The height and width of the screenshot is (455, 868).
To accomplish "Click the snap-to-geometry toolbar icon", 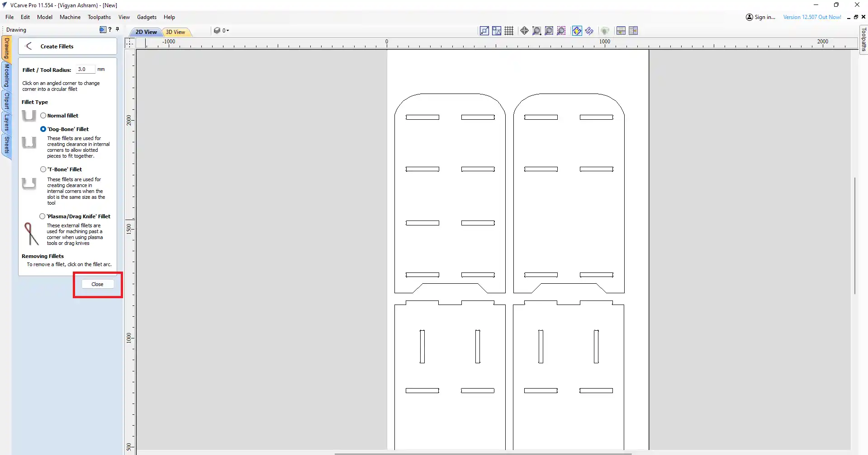I will pyautogui.click(x=484, y=31).
